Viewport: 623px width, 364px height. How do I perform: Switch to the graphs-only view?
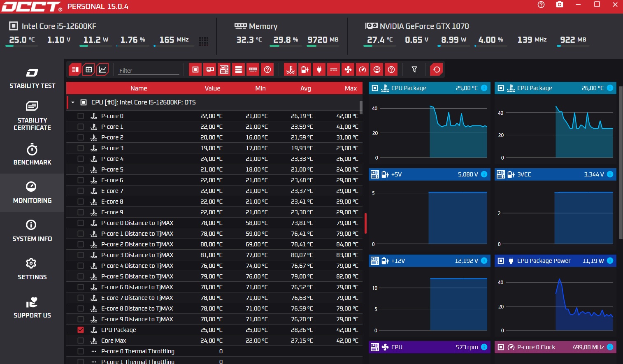tap(102, 70)
